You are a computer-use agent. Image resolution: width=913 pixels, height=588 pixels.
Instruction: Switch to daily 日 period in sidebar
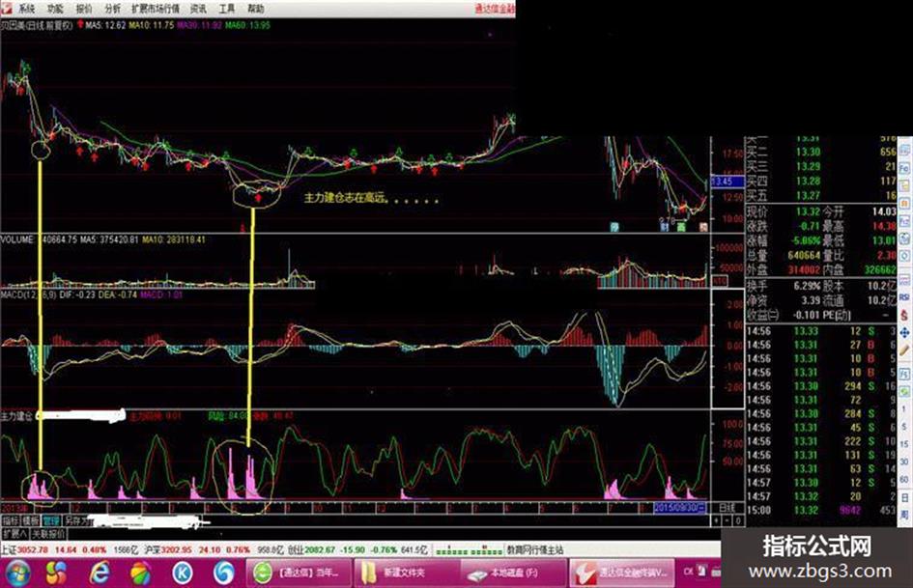(x=905, y=498)
